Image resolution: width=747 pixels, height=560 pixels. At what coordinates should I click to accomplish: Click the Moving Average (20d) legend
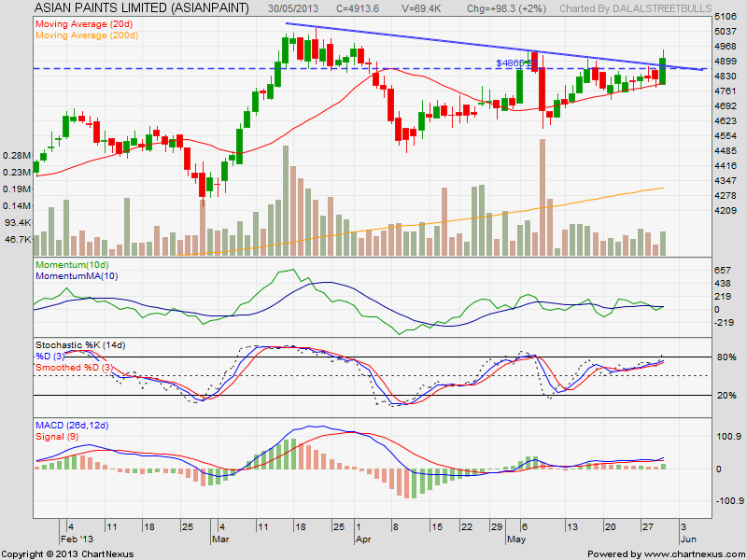[x=84, y=24]
